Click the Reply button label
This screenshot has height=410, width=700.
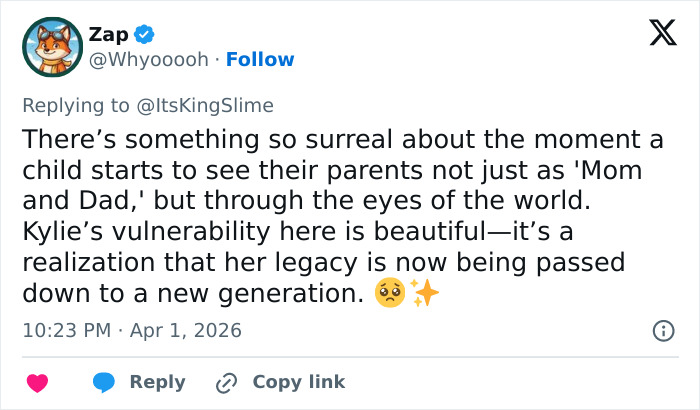coord(157,382)
